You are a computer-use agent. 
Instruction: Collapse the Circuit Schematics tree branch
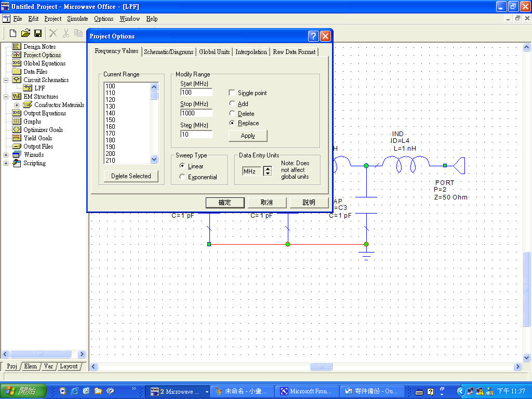pyautogui.click(x=6, y=80)
